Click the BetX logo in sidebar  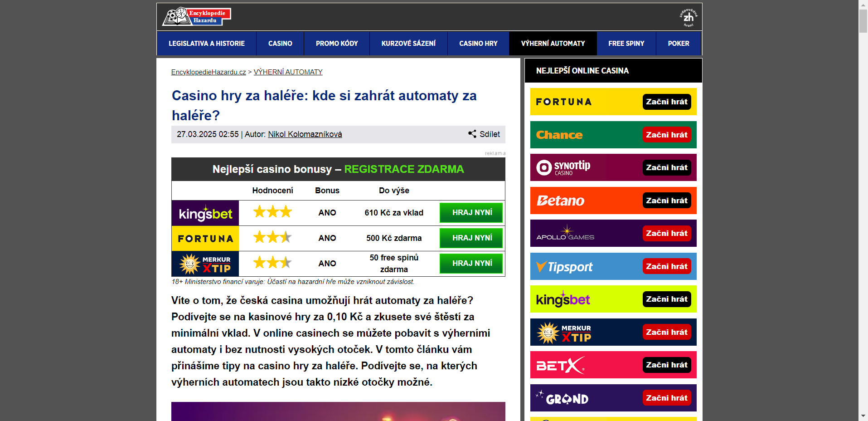(x=561, y=365)
